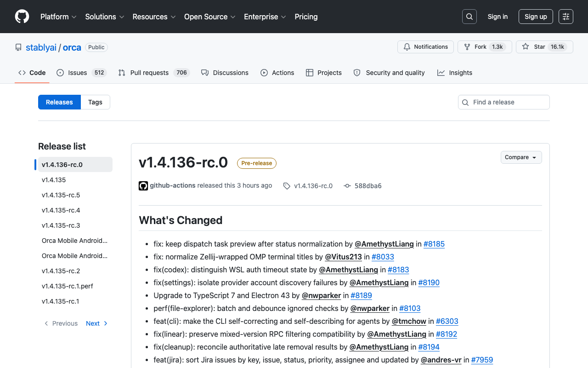Go to Next page of release list
Screen dimensions: 588x368
click(x=97, y=323)
